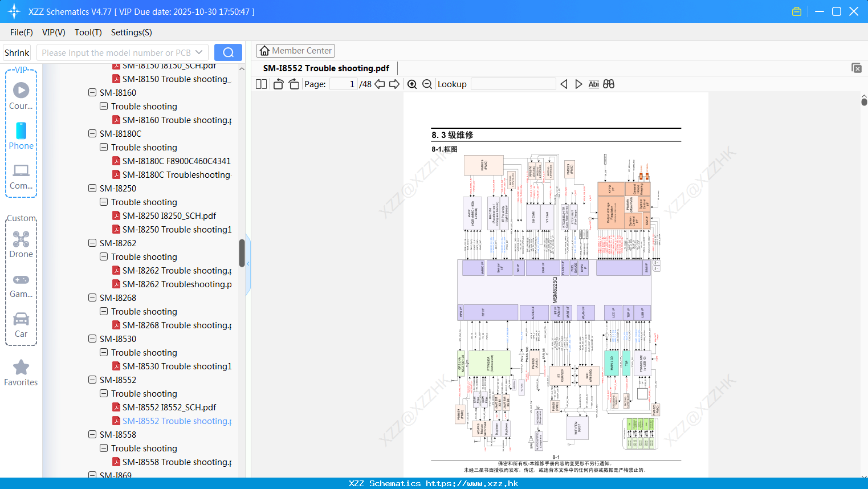The height and width of the screenshot is (489, 868).
Task: Collapse the SM-I8552 tree node
Action: point(92,380)
